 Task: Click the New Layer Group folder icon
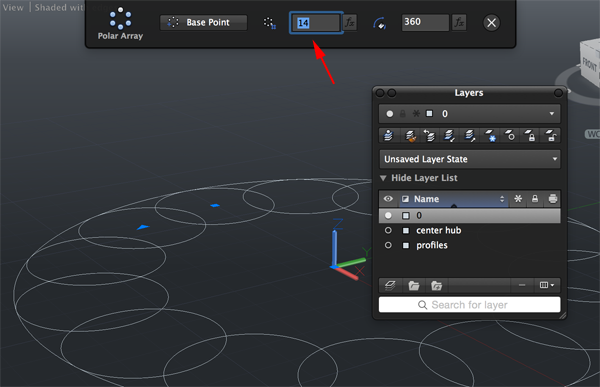[414, 286]
